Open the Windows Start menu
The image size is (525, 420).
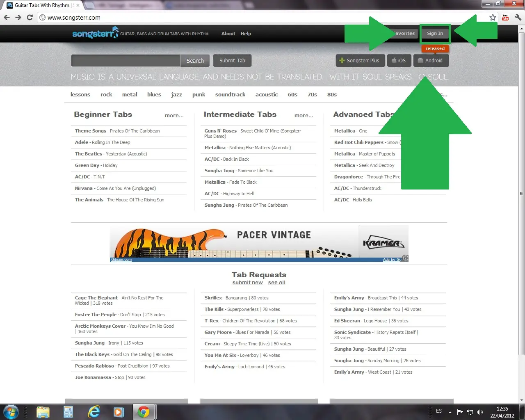coord(11,412)
